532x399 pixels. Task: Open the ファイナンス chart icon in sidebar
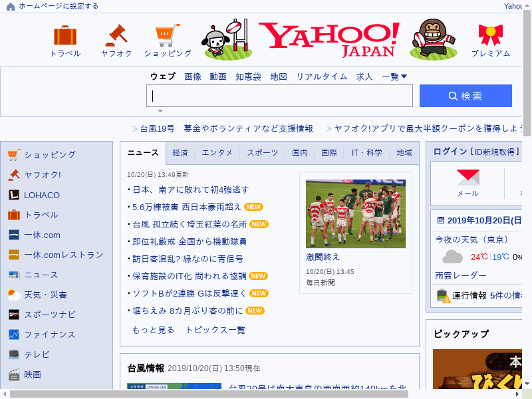coord(14,334)
